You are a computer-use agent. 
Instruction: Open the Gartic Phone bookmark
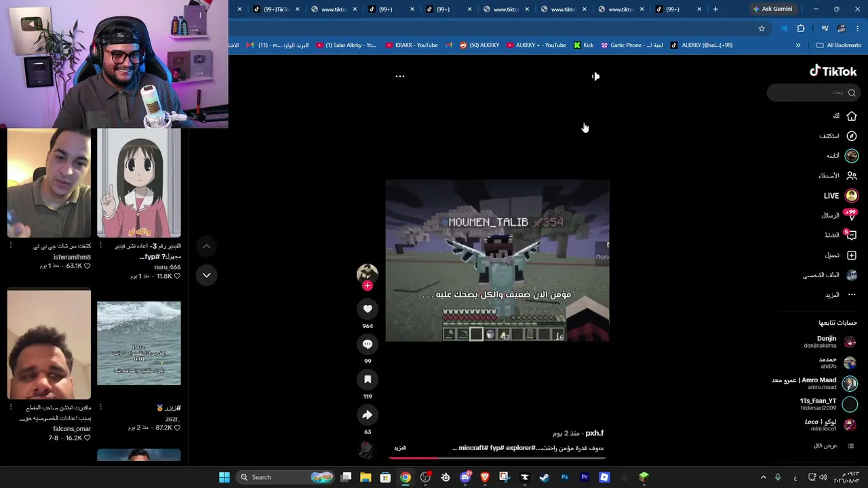tap(632, 45)
